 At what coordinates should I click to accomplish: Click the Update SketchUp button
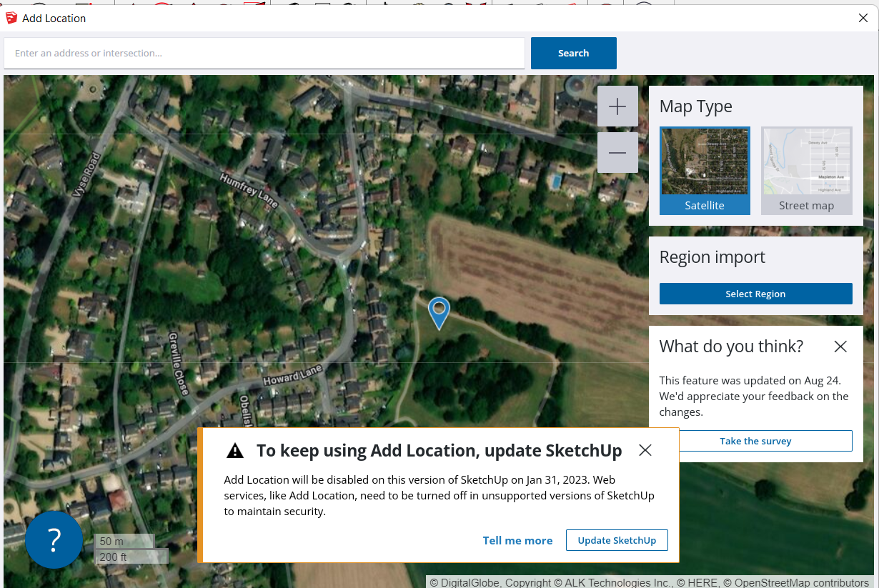(x=617, y=540)
